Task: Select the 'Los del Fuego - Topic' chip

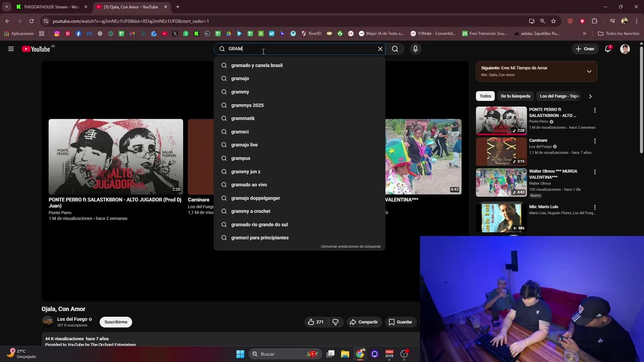Action: coord(559,96)
